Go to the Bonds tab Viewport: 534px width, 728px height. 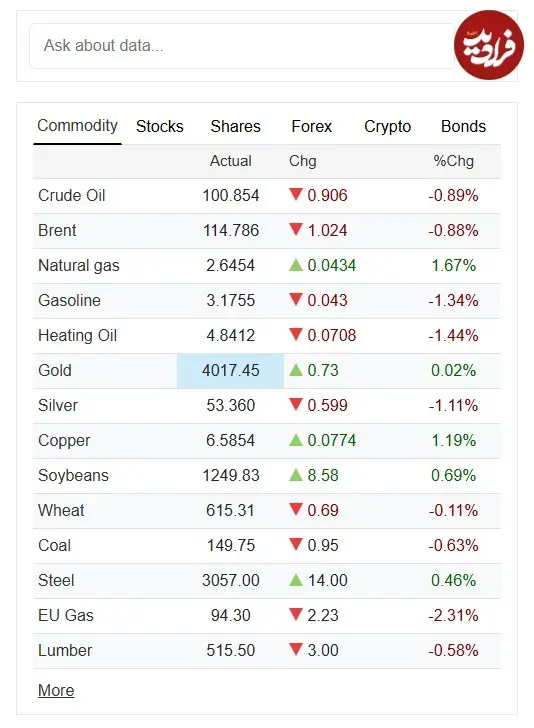coord(463,126)
